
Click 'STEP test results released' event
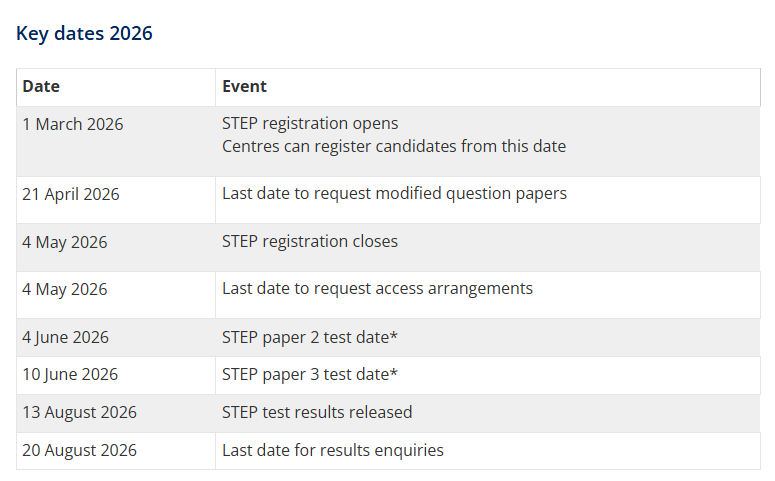317,412
